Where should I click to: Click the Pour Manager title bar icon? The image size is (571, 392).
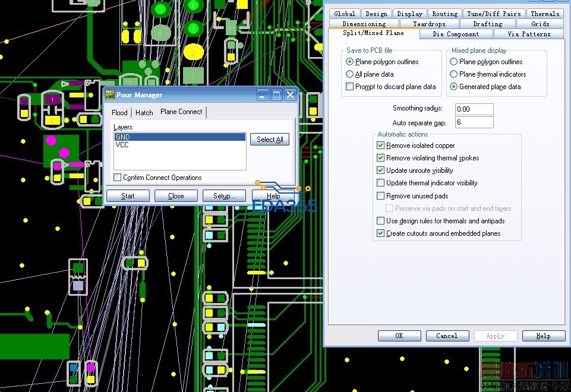(110, 95)
